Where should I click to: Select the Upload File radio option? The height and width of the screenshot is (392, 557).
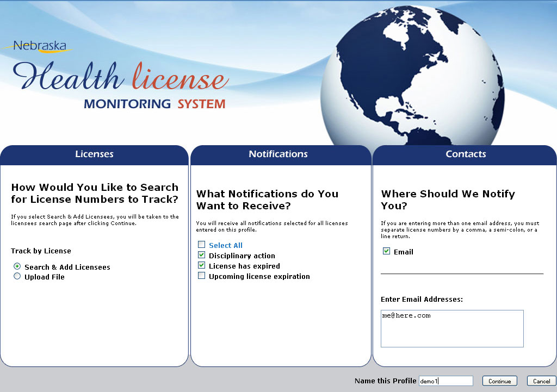pos(17,276)
